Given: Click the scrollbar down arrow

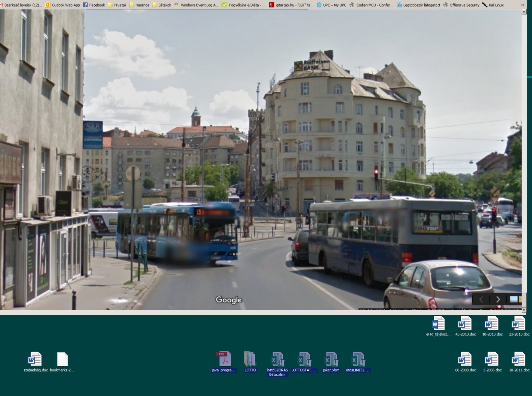Looking at the screenshot, I should tap(524, 310).
